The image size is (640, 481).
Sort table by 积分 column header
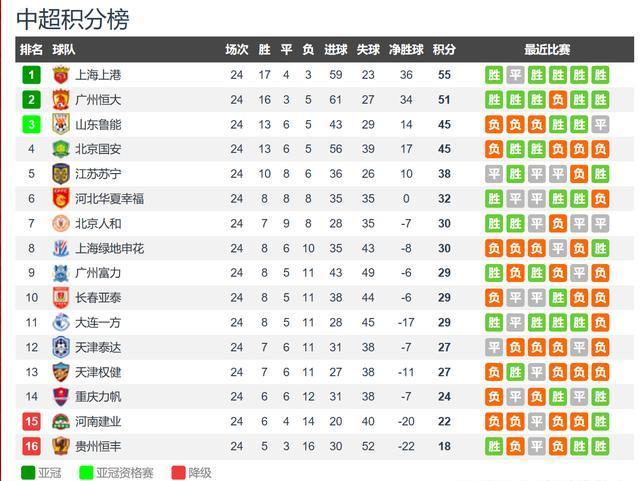click(444, 50)
